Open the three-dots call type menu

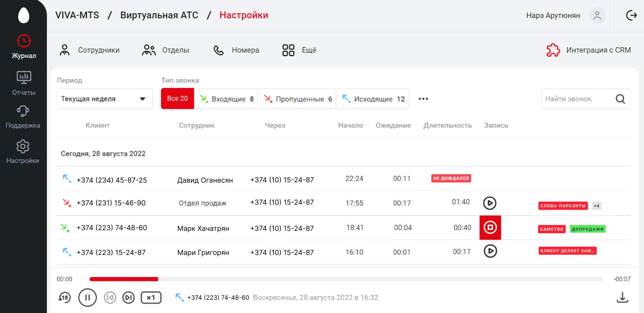(423, 99)
